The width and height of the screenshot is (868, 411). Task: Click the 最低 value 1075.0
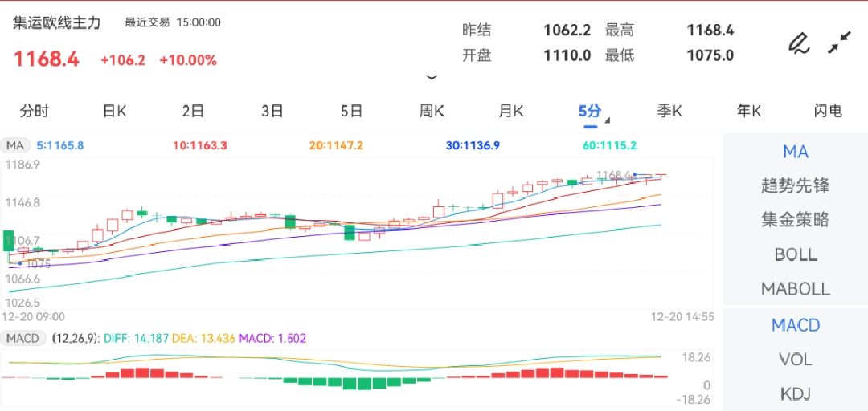[710, 55]
